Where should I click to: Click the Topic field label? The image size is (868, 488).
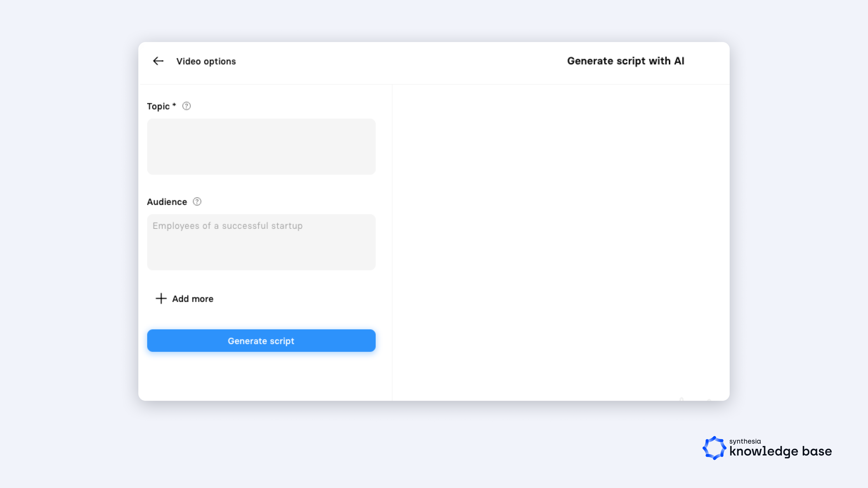coord(158,106)
